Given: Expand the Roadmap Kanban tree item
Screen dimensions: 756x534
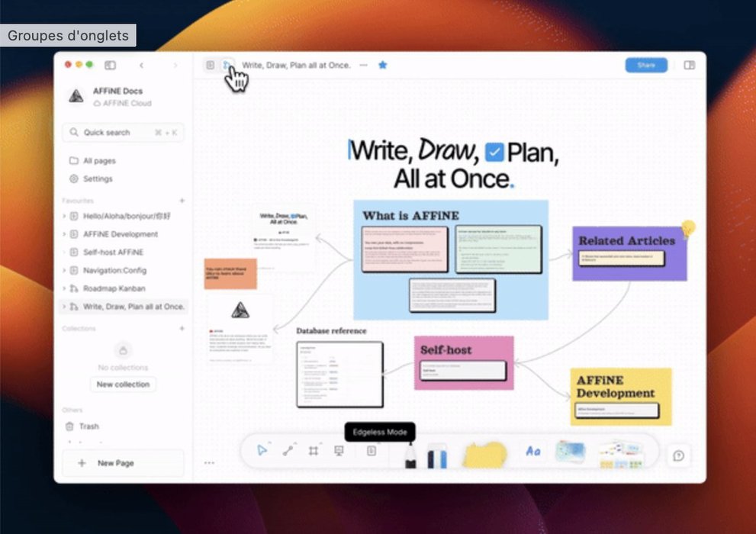Looking at the screenshot, I should click(64, 289).
